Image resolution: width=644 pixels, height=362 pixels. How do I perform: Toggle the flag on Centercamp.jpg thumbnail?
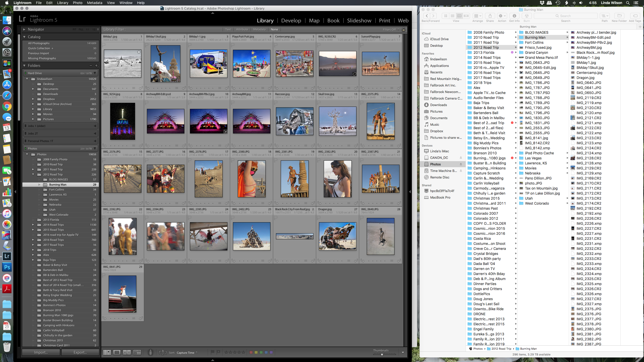276,45
